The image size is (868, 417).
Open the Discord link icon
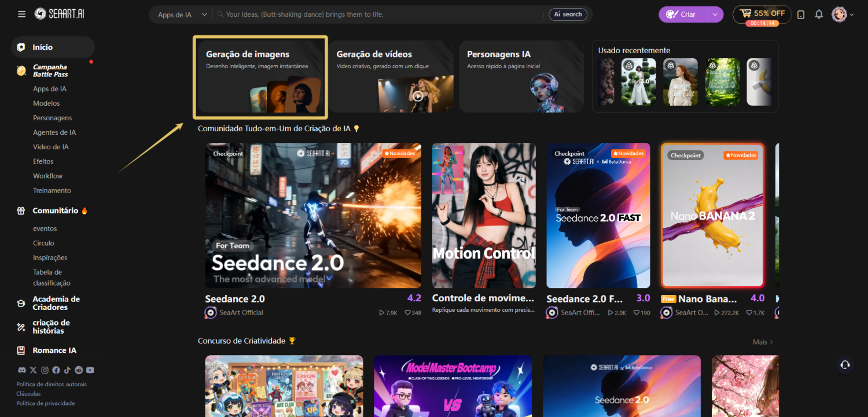tap(21, 370)
